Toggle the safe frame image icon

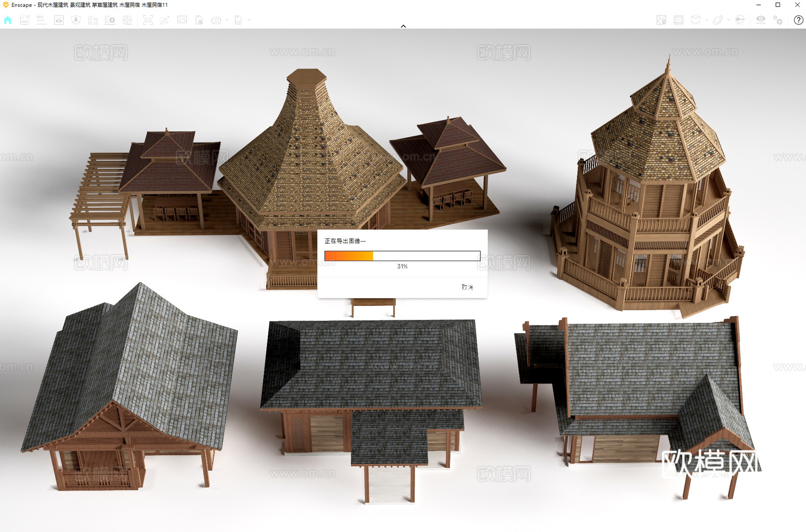pyautogui.click(x=678, y=20)
